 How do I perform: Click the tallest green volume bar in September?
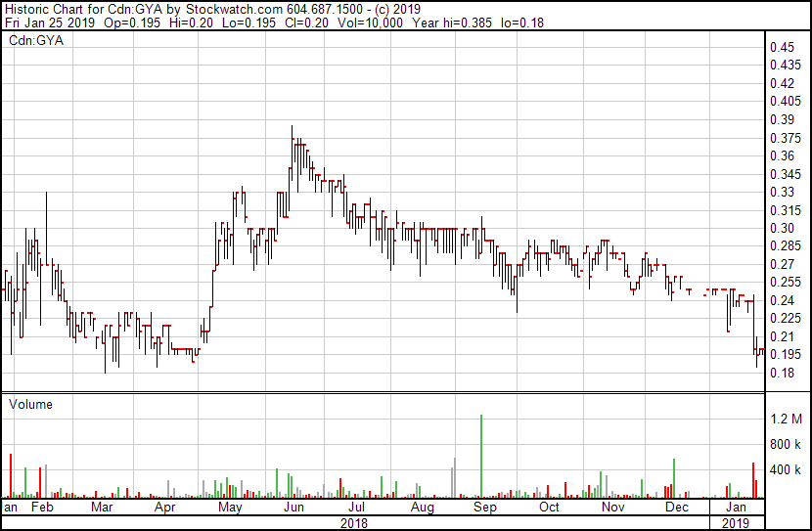pos(481,456)
